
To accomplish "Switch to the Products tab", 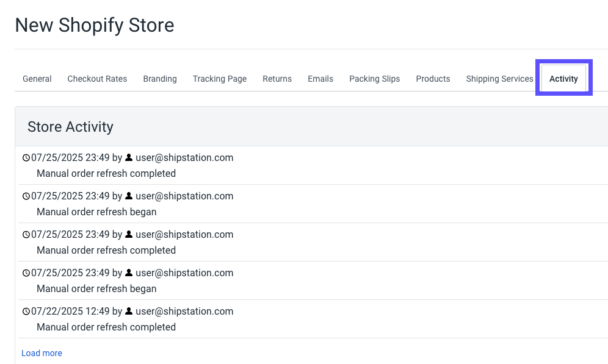I will coord(433,79).
